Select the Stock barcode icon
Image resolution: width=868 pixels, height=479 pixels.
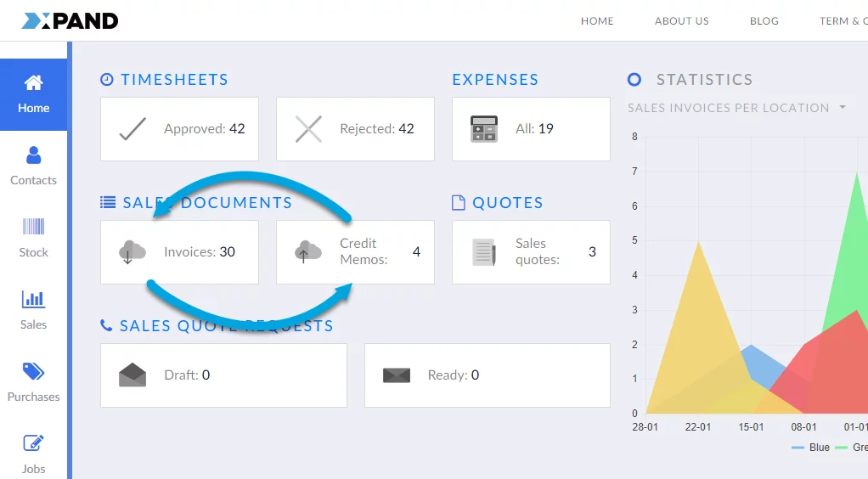pos(33,227)
